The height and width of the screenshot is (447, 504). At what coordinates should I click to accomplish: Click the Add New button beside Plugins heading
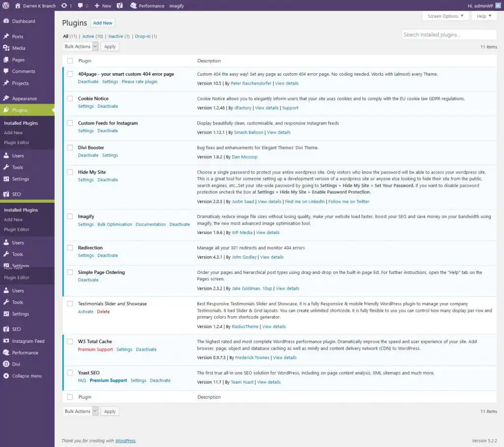[x=102, y=23]
